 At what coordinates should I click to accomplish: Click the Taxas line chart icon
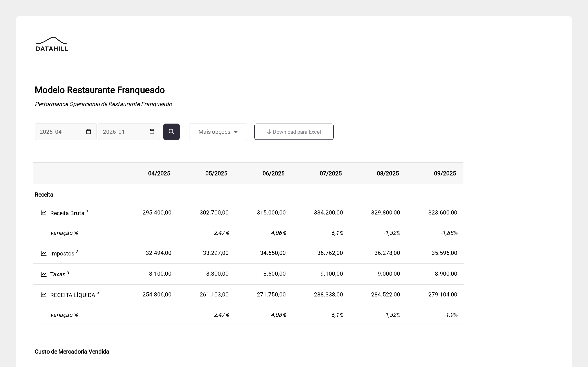pos(43,274)
